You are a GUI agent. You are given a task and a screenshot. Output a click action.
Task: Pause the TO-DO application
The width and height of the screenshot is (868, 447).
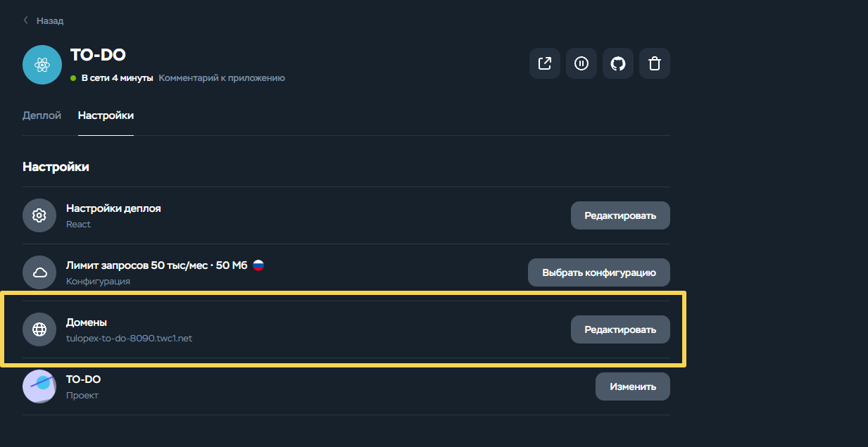tap(581, 63)
